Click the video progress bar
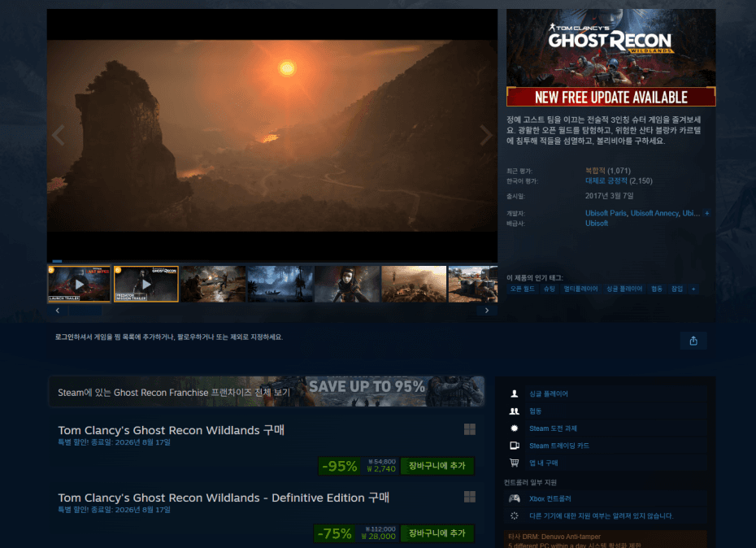 (272, 261)
